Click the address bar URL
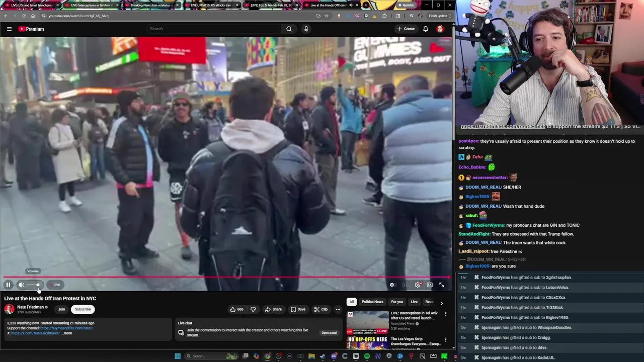The width and height of the screenshot is (644, 362). [x=78, y=16]
